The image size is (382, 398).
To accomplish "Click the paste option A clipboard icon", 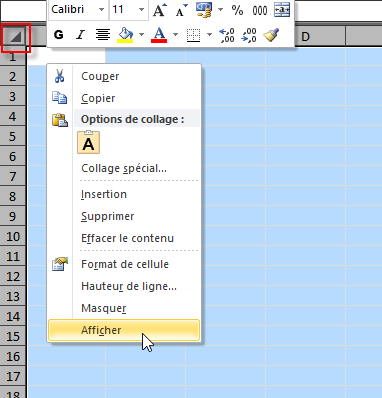I will pyautogui.click(x=88, y=142).
